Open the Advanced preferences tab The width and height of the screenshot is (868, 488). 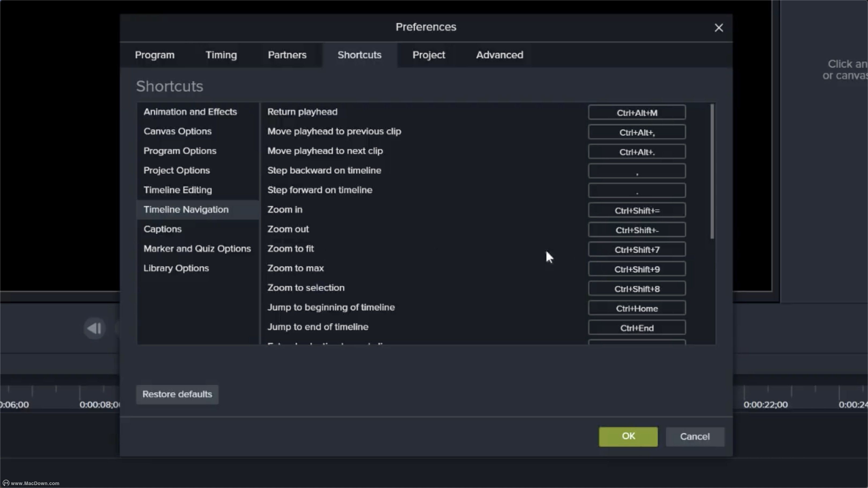499,55
